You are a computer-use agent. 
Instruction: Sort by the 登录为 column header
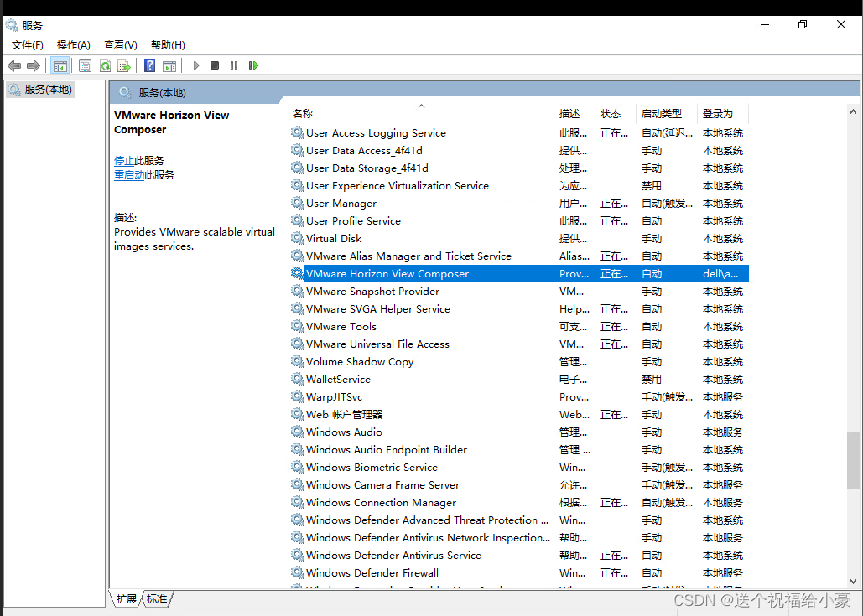tap(723, 113)
